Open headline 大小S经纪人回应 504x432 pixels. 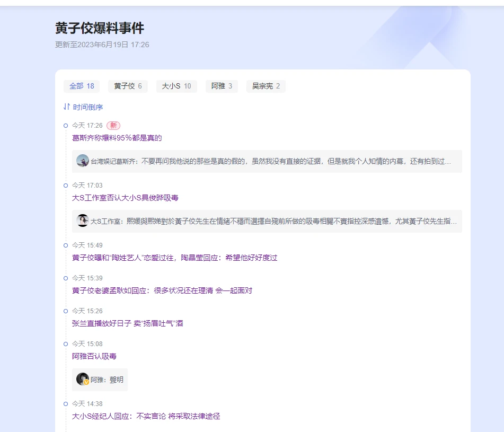pyautogui.click(x=146, y=416)
